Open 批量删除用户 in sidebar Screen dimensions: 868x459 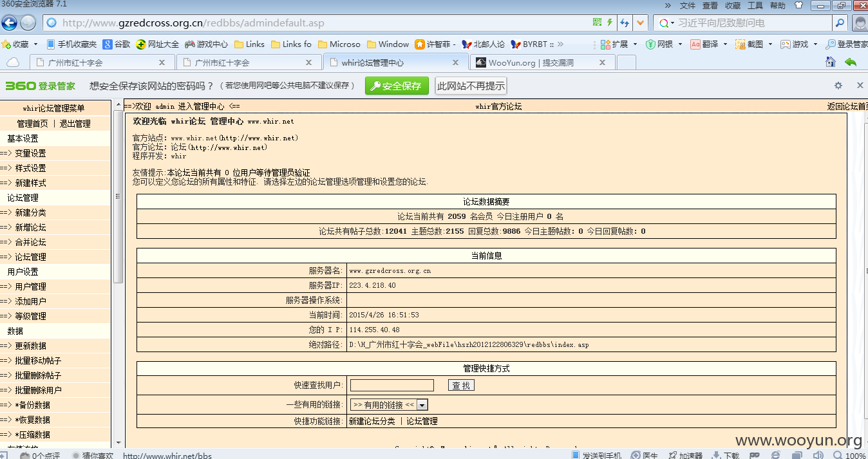tap(38, 390)
